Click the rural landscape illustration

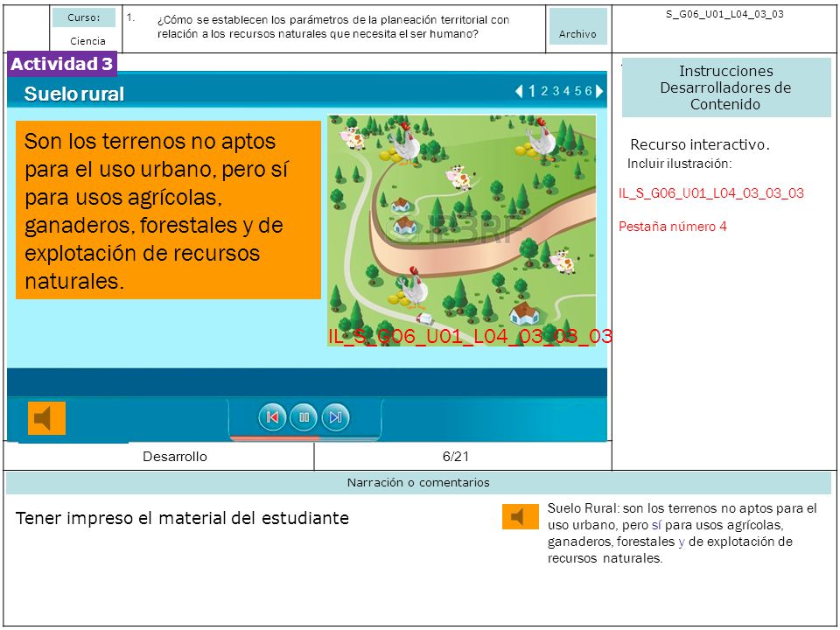pyautogui.click(x=462, y=231)
